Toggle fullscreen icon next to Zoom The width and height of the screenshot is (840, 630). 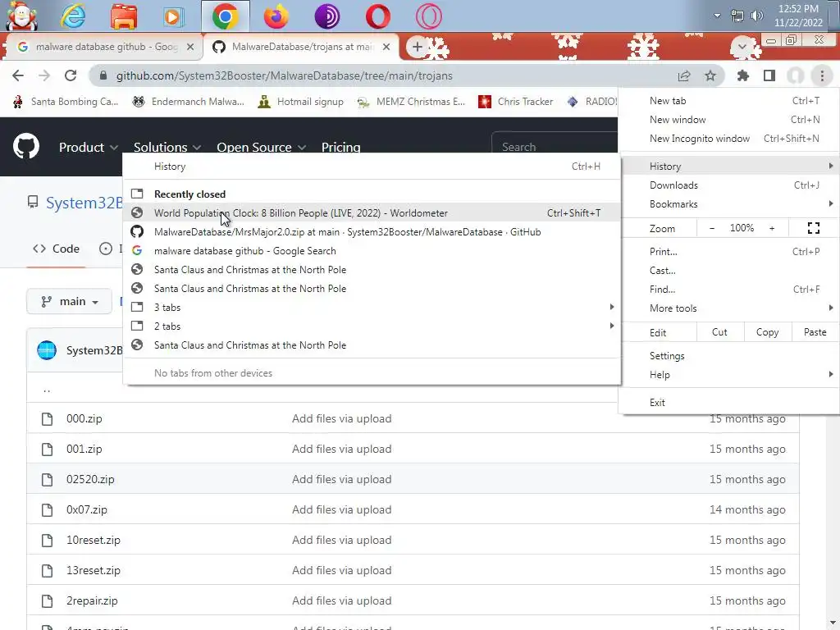tap(813, 228)
